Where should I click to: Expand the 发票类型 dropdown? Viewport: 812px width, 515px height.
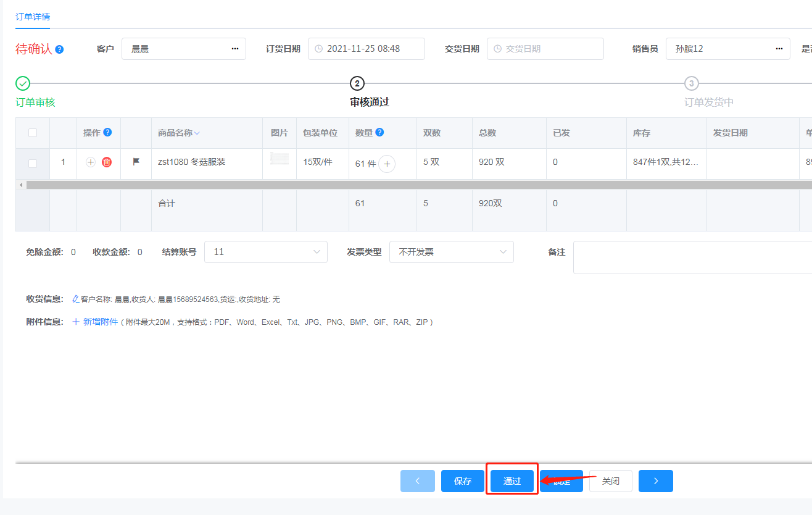point(451,252)
